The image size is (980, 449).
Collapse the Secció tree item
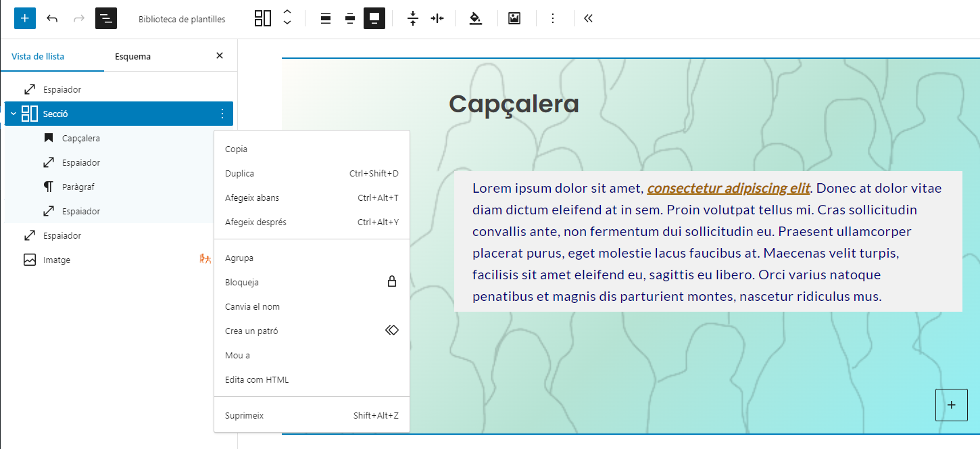pyautogui.click(x=14, y=114)
